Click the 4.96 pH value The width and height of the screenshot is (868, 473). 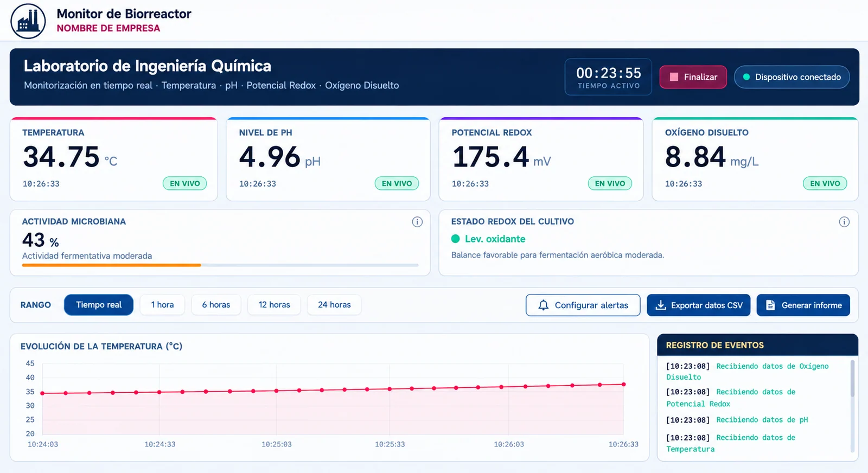point(270,157)
